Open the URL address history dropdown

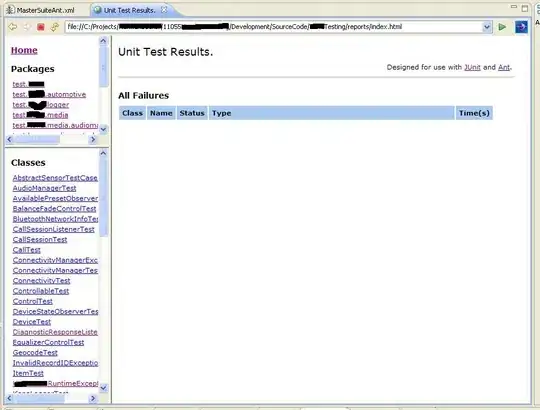click(487, 27)
